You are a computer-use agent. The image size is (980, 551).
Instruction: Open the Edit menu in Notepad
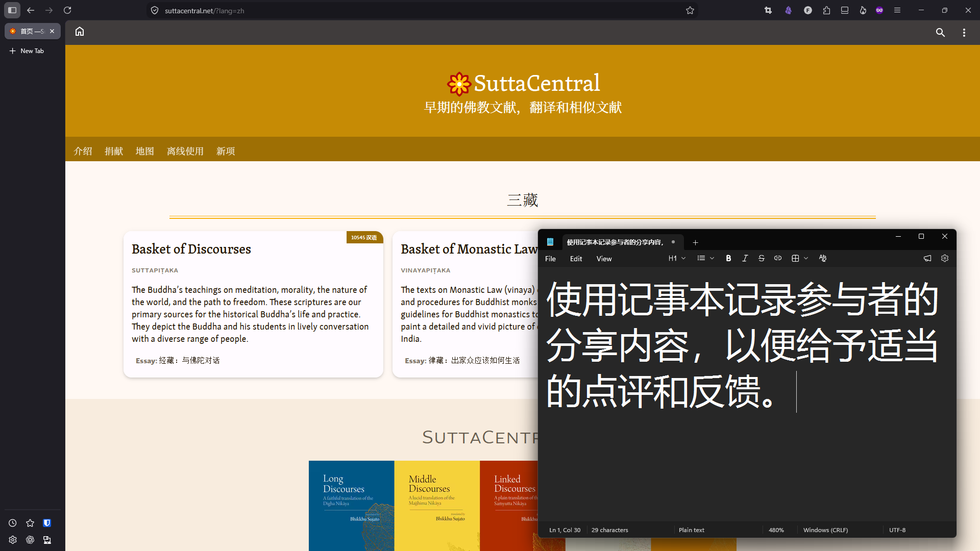[x=576, y=259]
